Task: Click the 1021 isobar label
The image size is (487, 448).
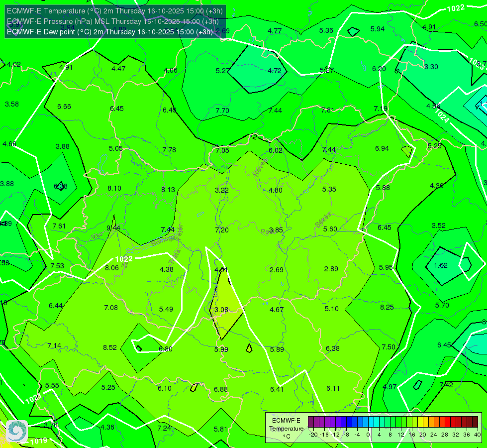Action: click(x=33, y=398)
